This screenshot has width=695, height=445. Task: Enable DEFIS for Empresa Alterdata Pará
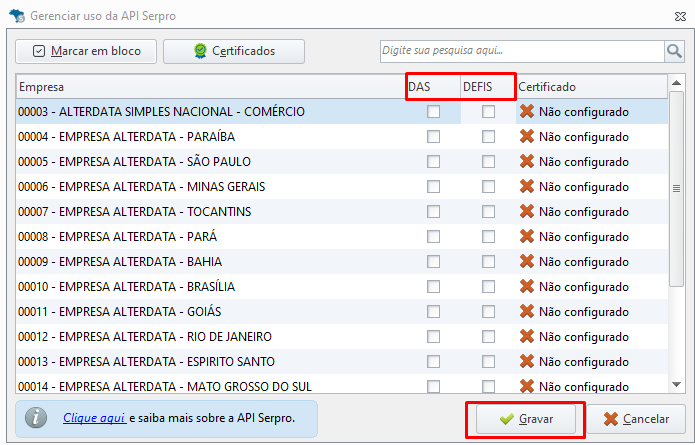pos(488,237)
